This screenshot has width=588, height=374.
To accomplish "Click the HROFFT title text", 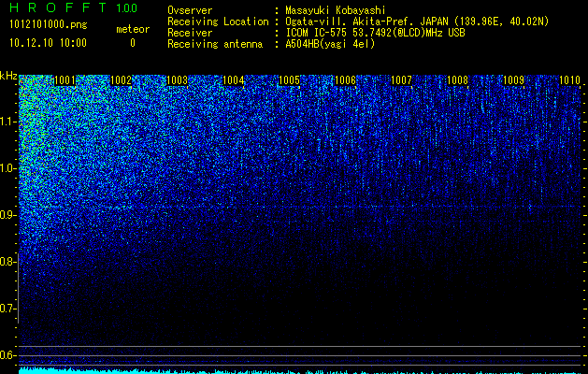I will (x=58, y=7).
